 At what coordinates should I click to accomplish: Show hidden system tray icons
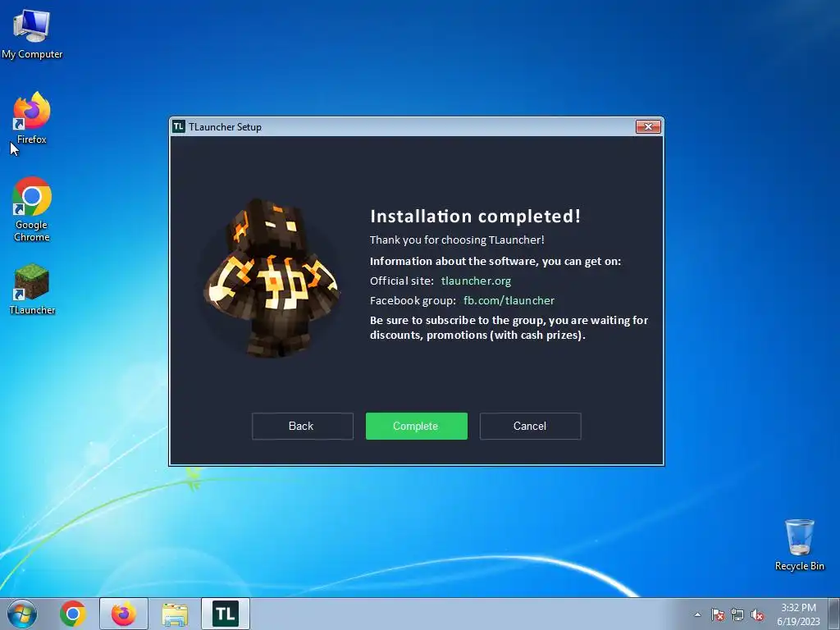[697, 614]
